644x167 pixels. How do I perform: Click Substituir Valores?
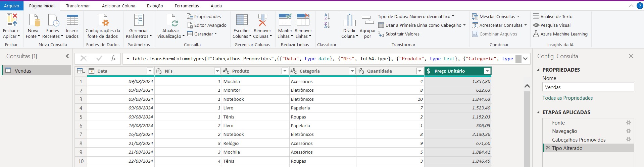click(399, 34)
